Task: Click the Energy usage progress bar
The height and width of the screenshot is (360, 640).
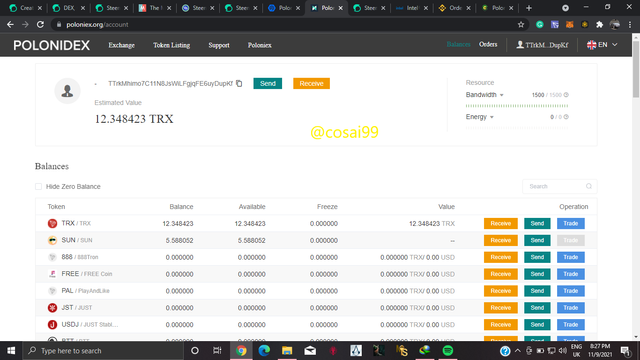Action: coord(517,128)
